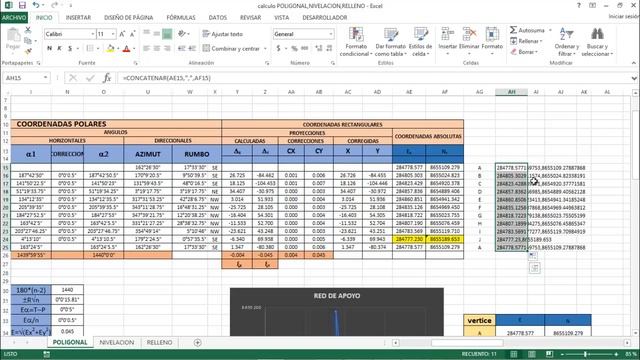Image resolution: width=640 pixels, height=360 pixels.
Task: Click the formula bar confirm checkmark icon
Action: (x=90, y=78)
